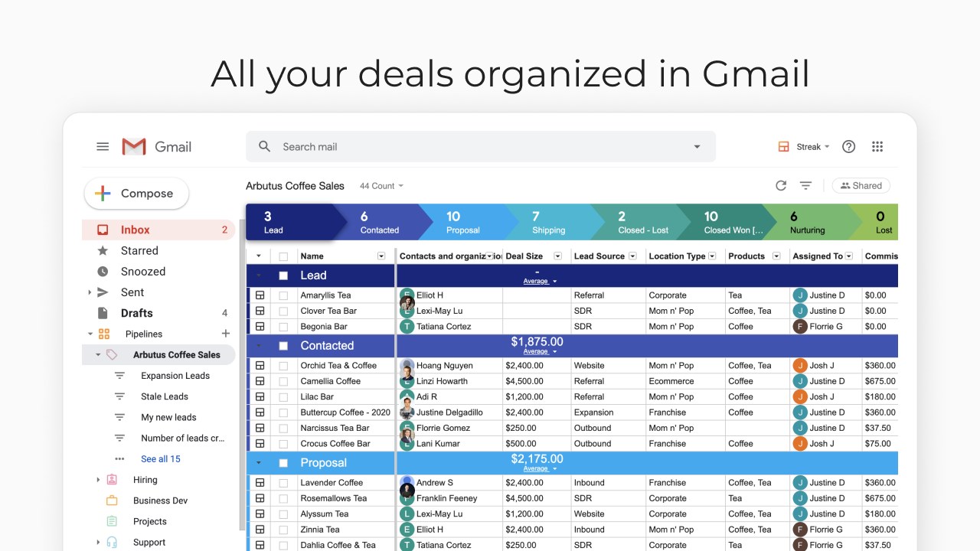The image size is (980, 551).
Task: Select the Amaryllis Tea row checkbox
Action: pyautogui.click(x=283, y=295)
